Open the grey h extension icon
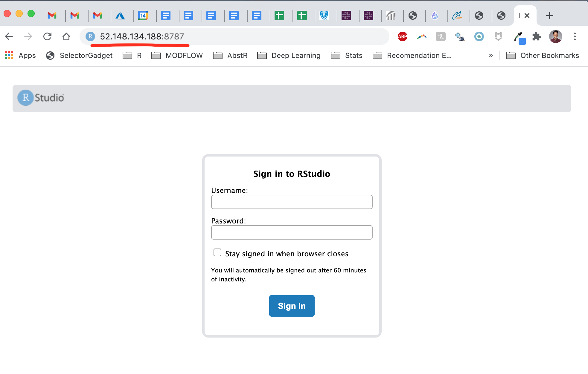Screen dimensions: 588x374 (x=441, y=36)
